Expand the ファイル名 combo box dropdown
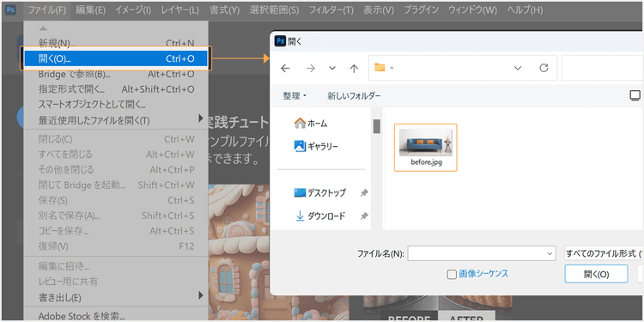644x322 pixels. 550,254
